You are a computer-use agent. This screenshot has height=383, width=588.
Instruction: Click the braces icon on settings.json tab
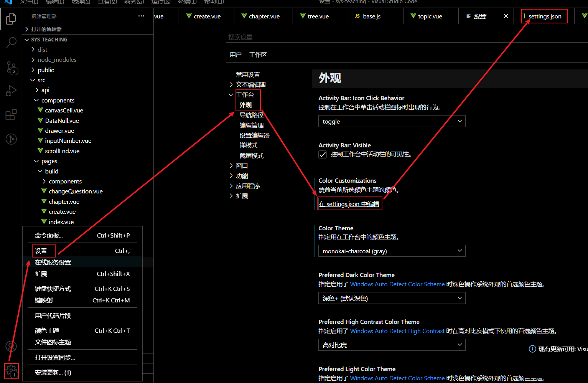click(523, 16)
